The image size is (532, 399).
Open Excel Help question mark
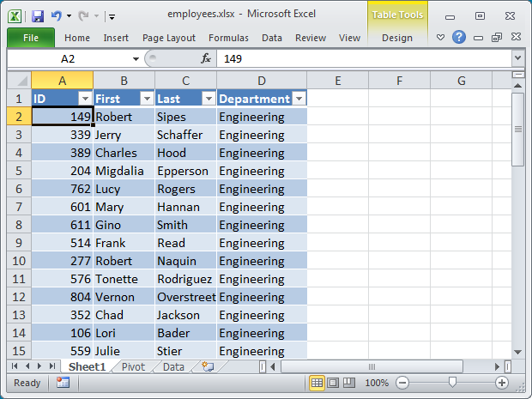(x=459, y=37)
